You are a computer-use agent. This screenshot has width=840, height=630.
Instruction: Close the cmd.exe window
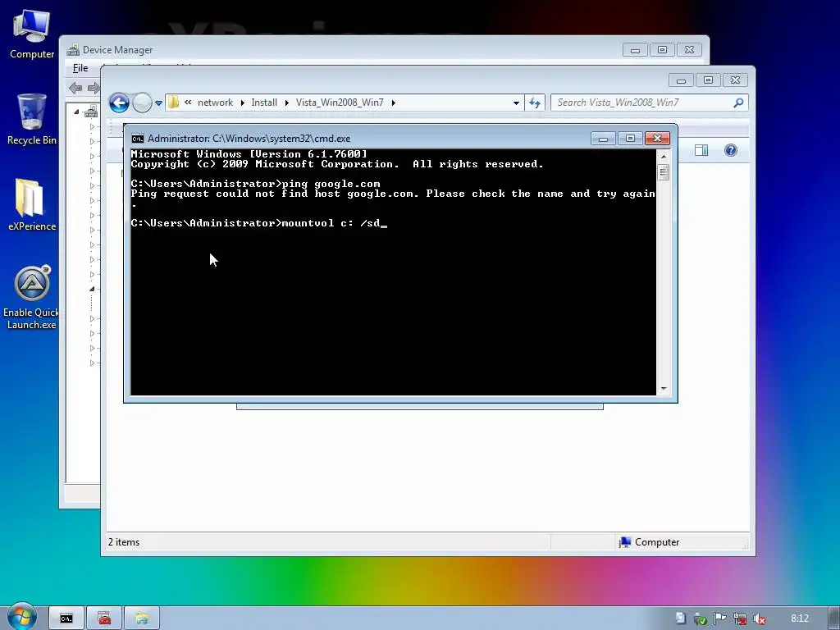point(657,139)
